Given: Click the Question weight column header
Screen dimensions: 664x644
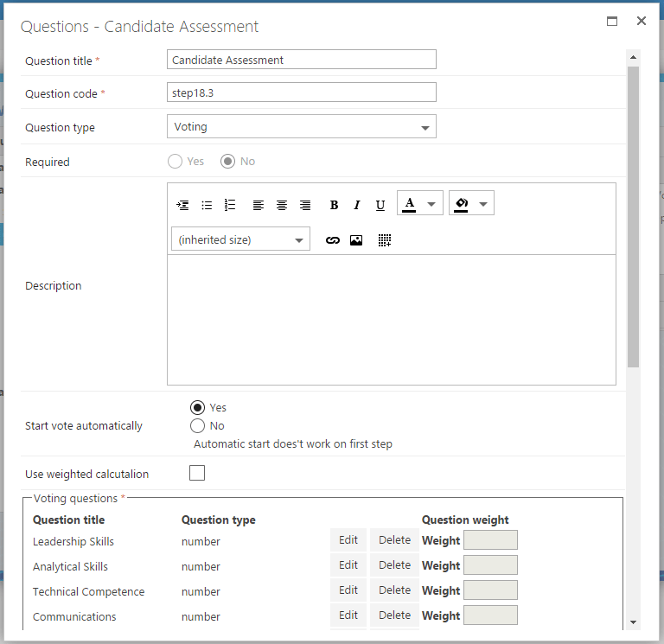Looking at the screenshot, I should click(x=465, y=520).
